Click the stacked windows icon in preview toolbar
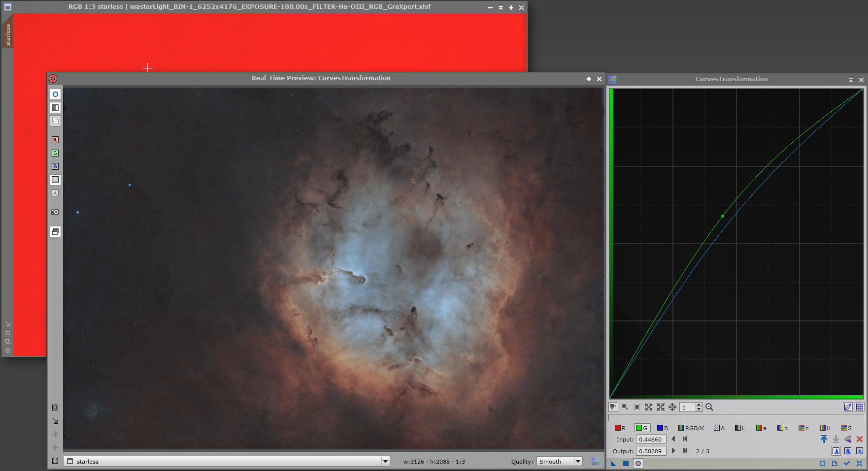Viewport: 868px width, 471px height. tap(55, 231)
